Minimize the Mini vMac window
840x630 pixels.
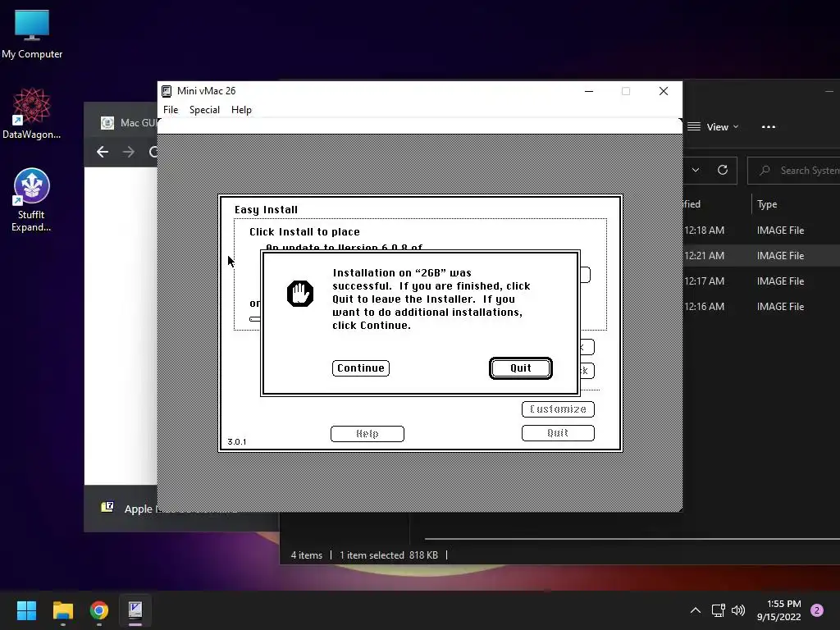click(589, 91)
